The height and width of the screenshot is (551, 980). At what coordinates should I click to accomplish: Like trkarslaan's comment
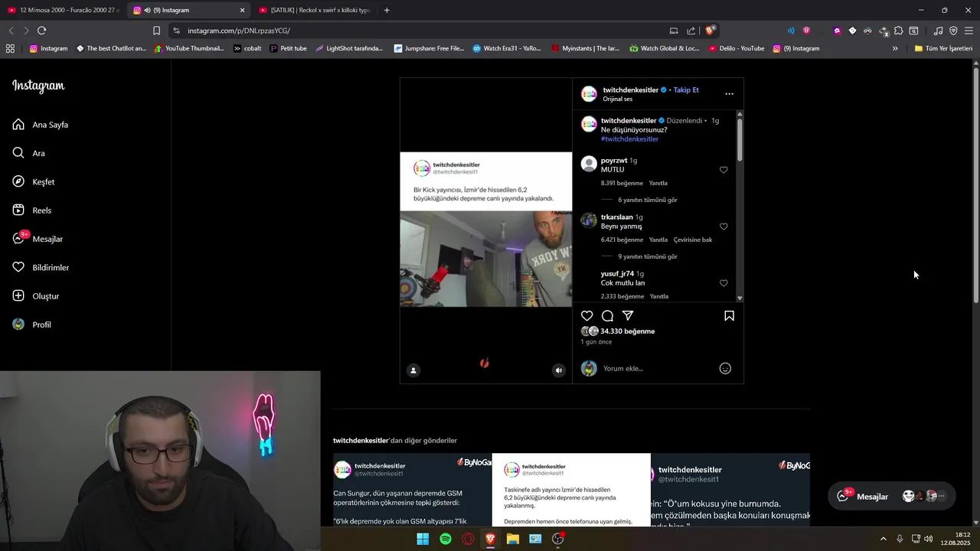coord(724,227)
